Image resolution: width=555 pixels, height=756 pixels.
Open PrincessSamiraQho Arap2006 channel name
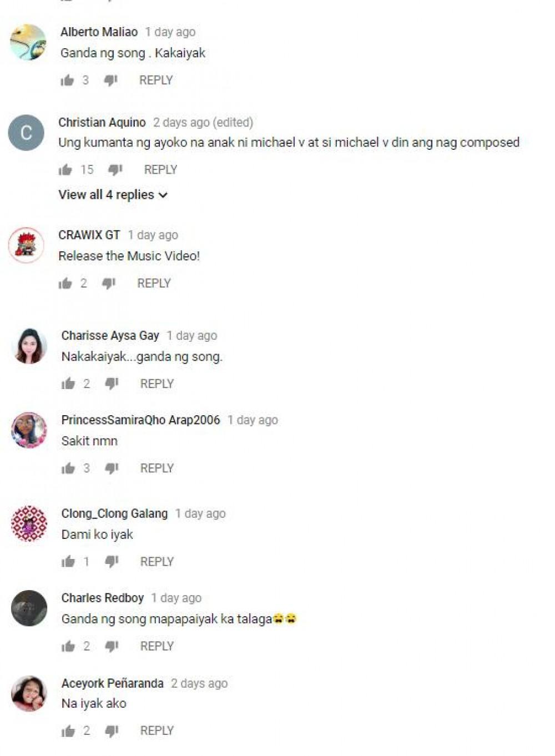[140, 420]
